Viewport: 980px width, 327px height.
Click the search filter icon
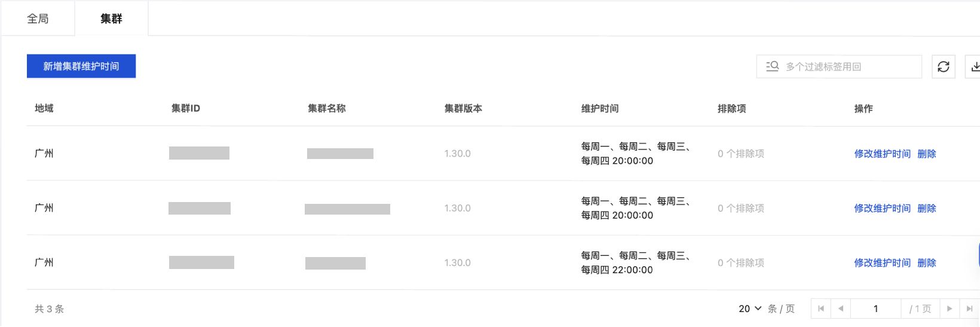(x=773, y=66)
